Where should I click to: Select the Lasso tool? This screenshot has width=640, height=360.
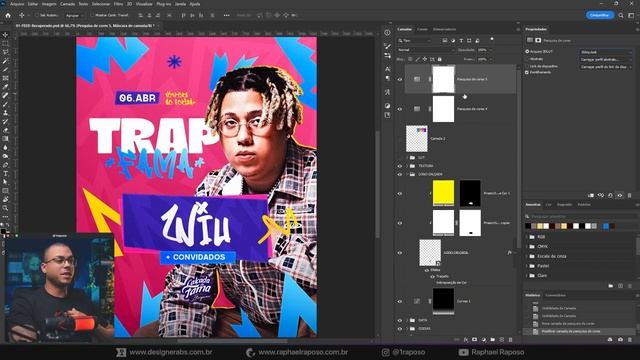[5, 52]
